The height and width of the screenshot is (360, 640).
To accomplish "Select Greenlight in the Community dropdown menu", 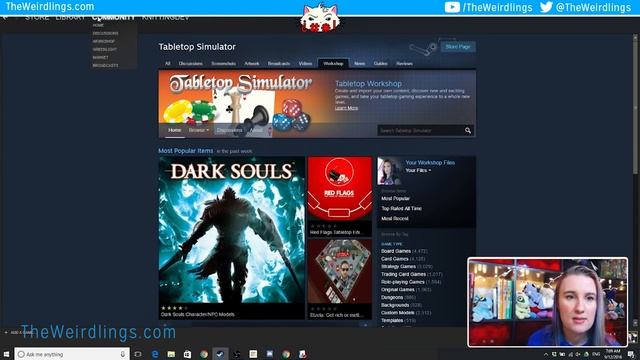I will pyautogui.click(x=104, y=49).
